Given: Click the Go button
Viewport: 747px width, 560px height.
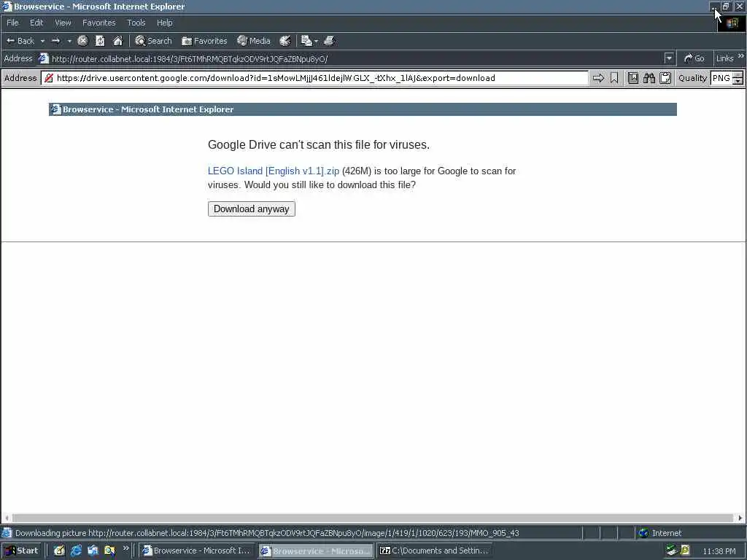Looking at the screenshot, I should click(x=694, y=58).
